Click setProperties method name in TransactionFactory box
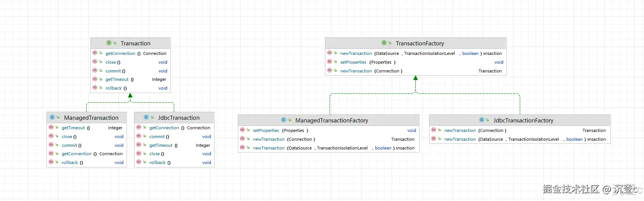The height and width of the screenshot is (201, 644). tap(353, 62)
